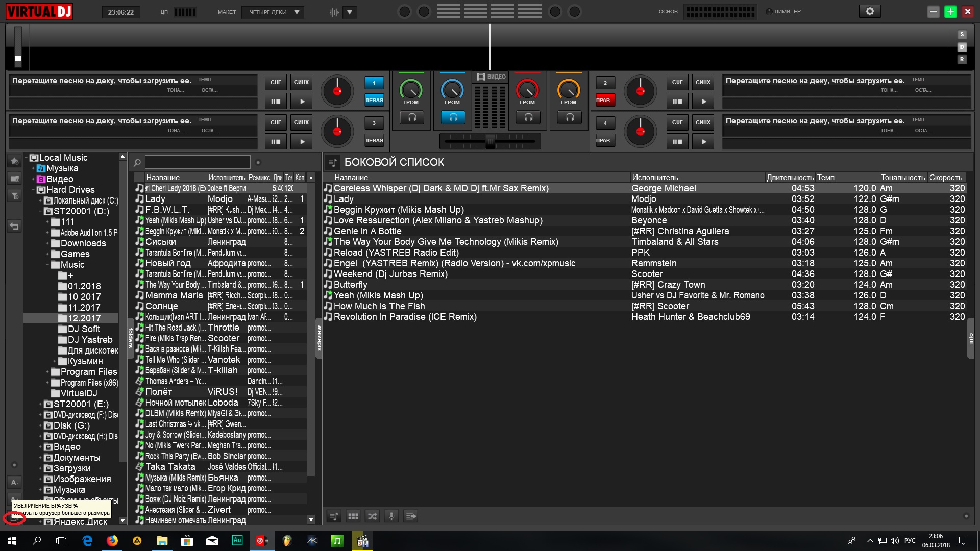Open the vertical 'info' side tab
Image resolution: width=980 pixels, height=551 pixels.
(x=970, y=338)
